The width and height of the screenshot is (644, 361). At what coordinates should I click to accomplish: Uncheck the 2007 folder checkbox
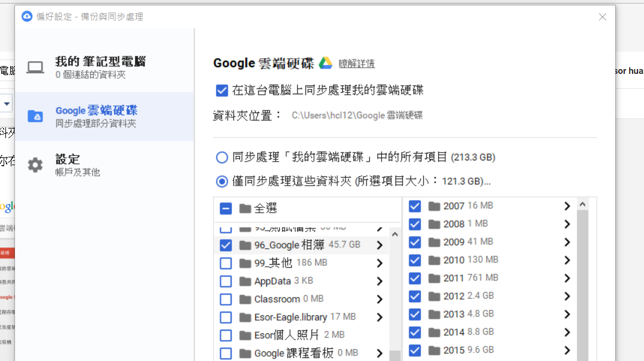tap(415, 206)
